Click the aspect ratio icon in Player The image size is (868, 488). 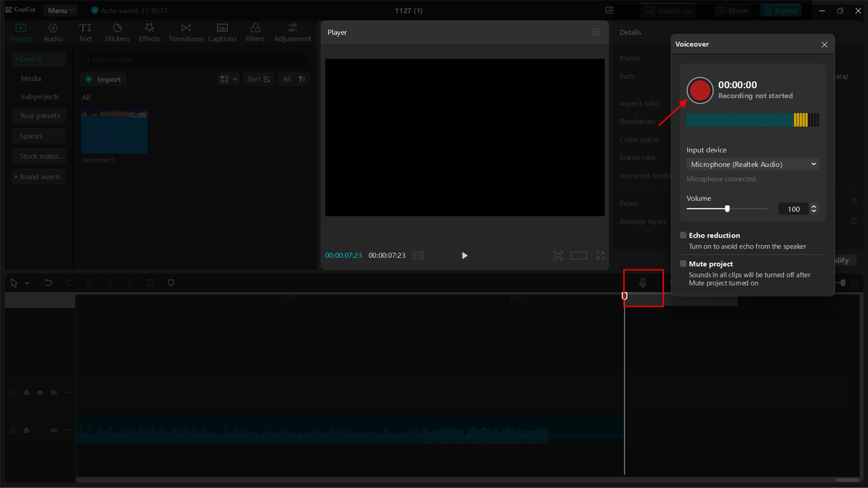tap(578, 256)
